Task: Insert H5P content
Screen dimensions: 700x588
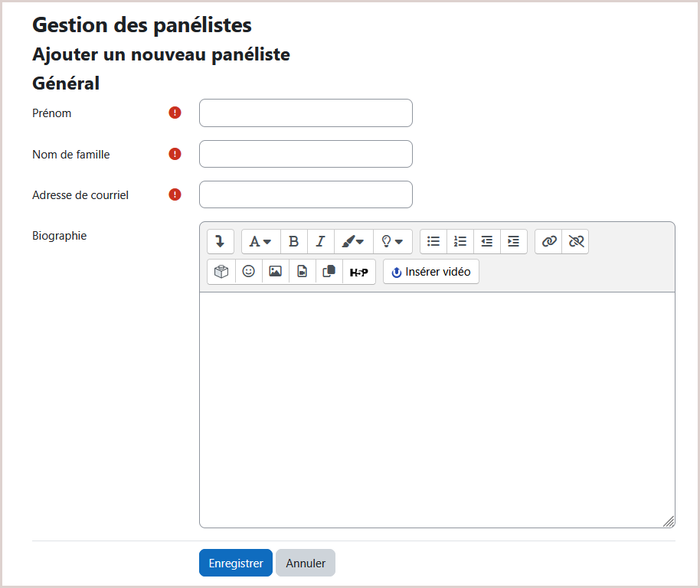Action: coord(359,271)
